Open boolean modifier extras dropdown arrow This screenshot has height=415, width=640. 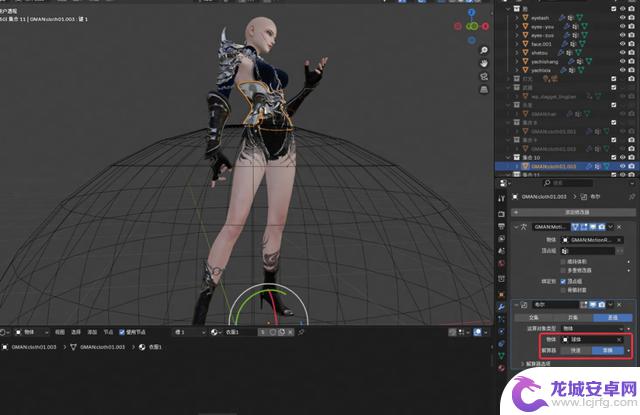pyautogui.click(x=611, y=305)
